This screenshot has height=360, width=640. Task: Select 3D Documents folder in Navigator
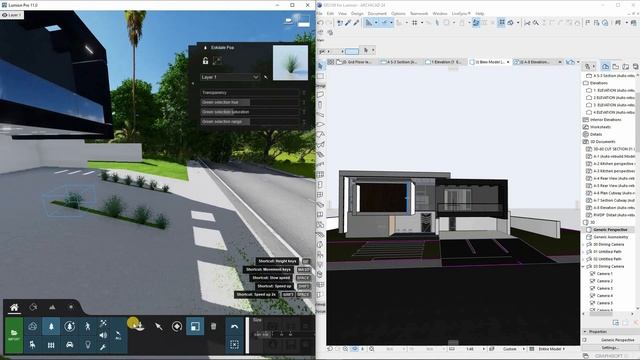pyautogui.click(x=602, y=142)
